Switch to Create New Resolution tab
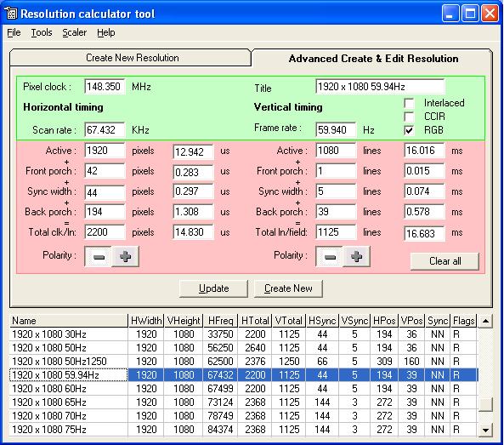Screen dimensions: 504x445 point(131,58)
